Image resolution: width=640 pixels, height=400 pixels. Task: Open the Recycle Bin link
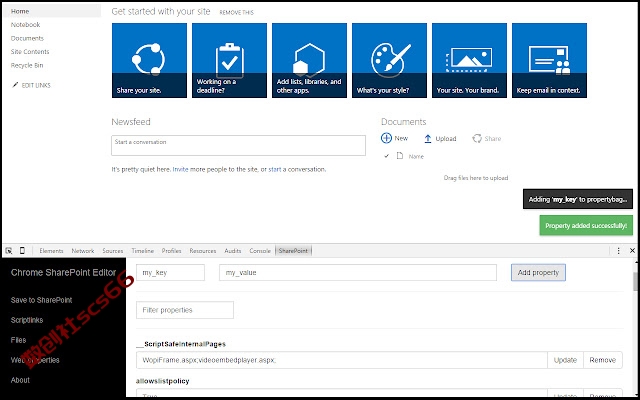[x=27, y=65]
